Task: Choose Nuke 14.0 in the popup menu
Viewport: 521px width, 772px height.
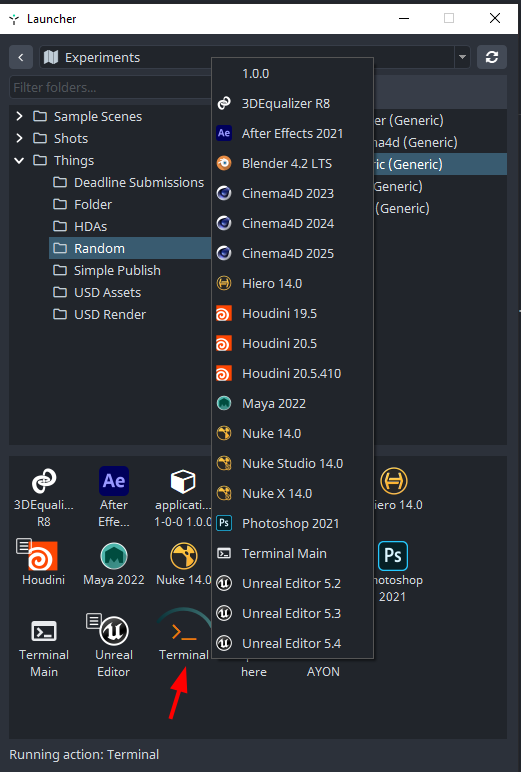Action: tap(293, 434)
